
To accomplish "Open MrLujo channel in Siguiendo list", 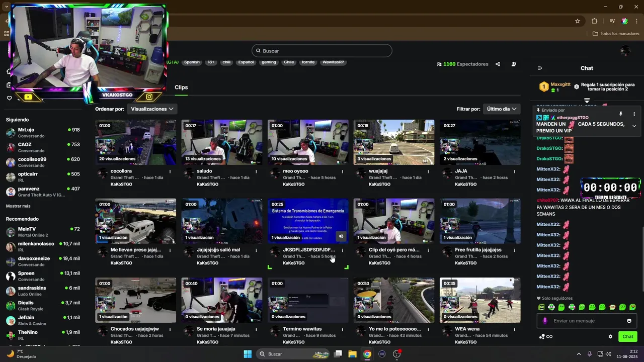I will pyautogui.click(x=43, y=133).
